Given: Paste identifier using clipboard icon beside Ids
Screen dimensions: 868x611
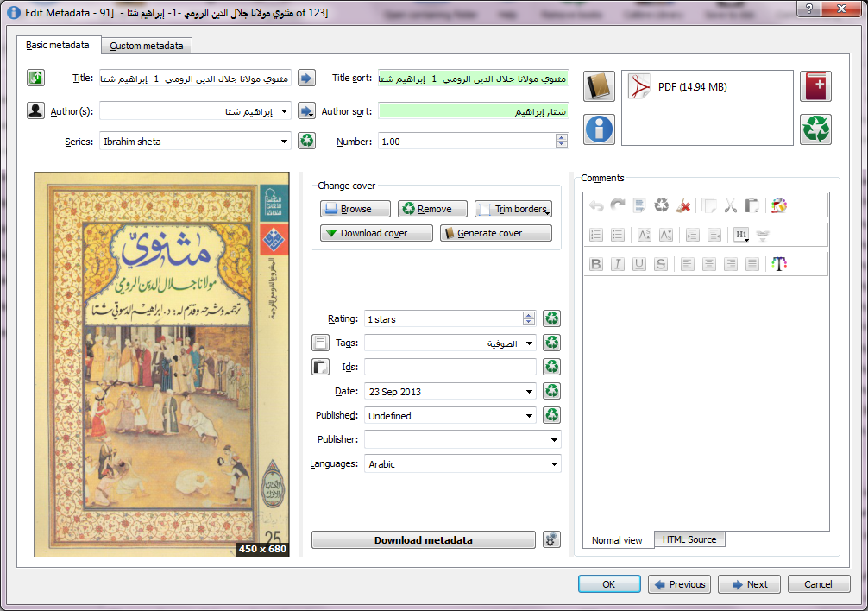Looking at the screenshot, I should click(x=320, y=367).
